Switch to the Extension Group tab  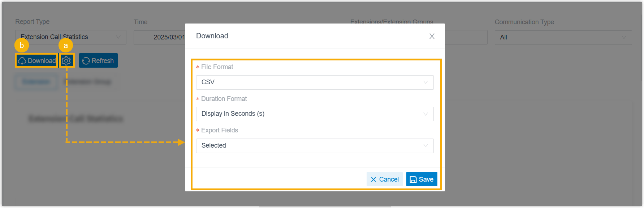coord(88,82)
